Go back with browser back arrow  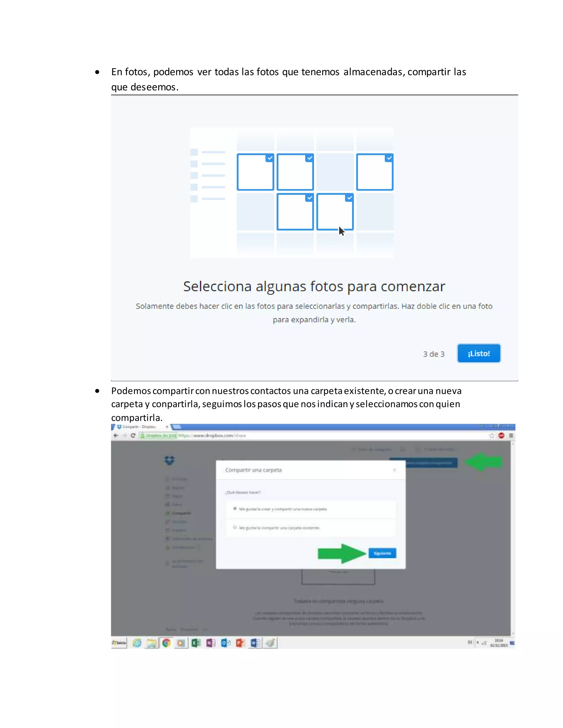[x=116, y=435]
